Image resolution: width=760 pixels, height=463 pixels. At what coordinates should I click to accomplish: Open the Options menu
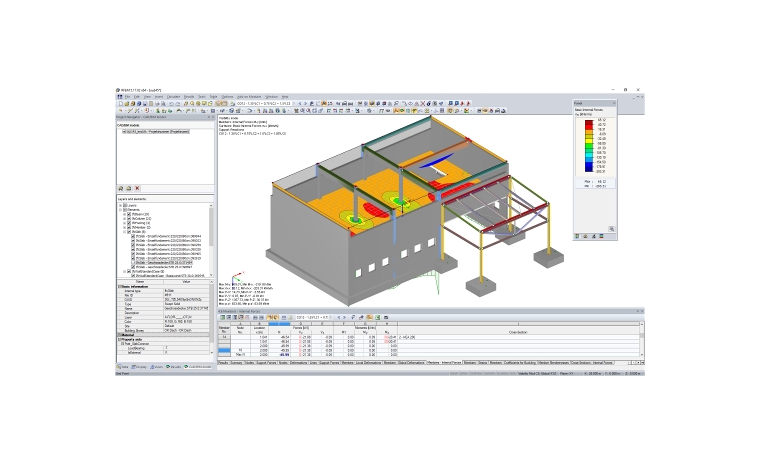point(227,97)
